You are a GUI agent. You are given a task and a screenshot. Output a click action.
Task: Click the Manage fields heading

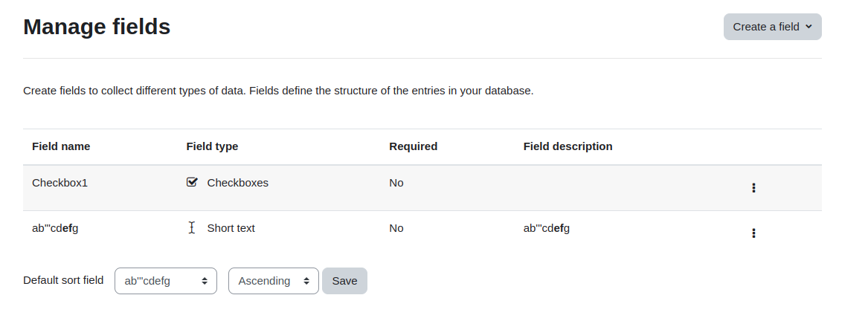tap(97, 27)
